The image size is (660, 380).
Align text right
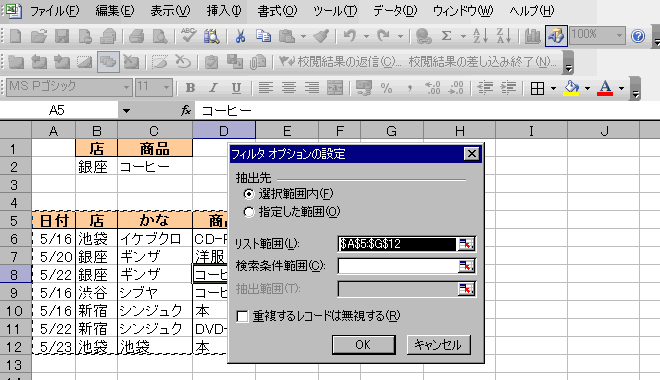(x=312, y=88)
